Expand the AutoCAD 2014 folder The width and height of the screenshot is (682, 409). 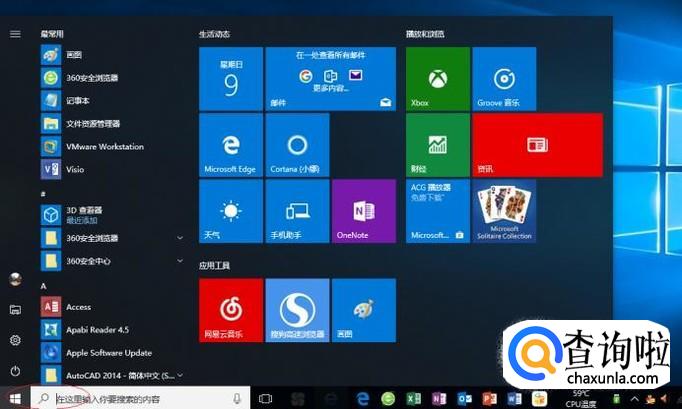pyautogui.click(x=111, y=375)
